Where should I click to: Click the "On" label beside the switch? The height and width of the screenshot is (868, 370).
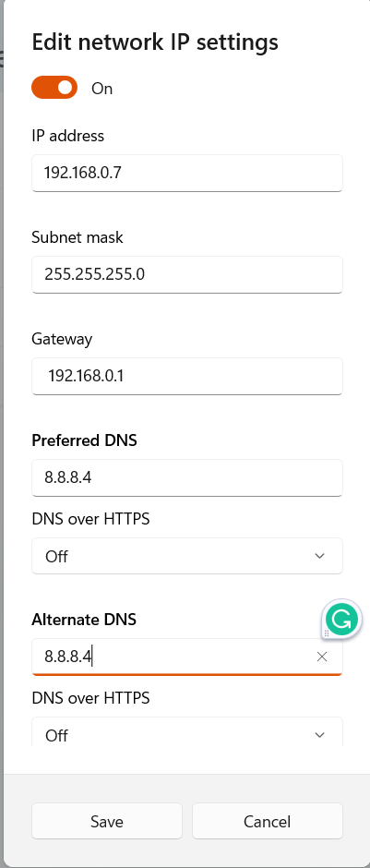(x=101, y=89)
